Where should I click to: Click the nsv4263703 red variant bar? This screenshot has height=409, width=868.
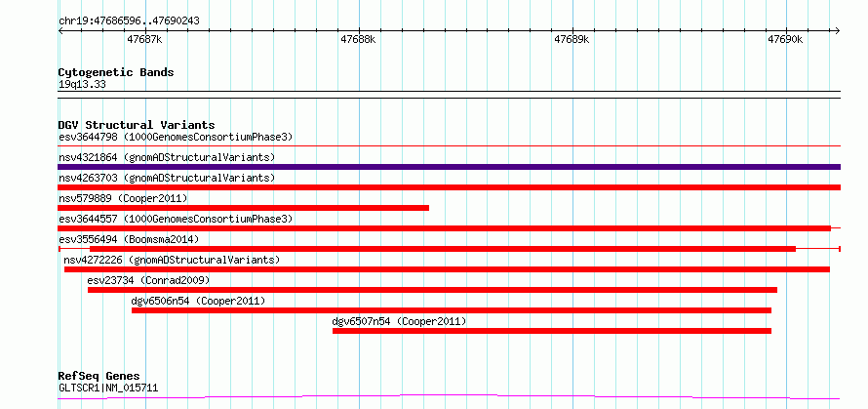tap(450, 187)
